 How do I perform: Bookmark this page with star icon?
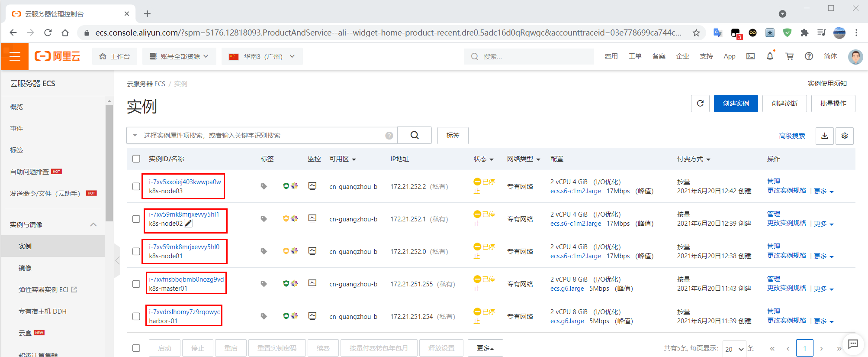[x=696, y=33]
